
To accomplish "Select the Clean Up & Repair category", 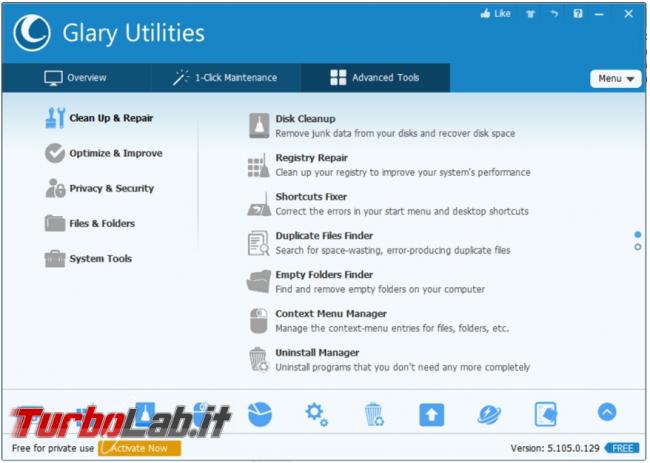I will [x=99, y=118].
